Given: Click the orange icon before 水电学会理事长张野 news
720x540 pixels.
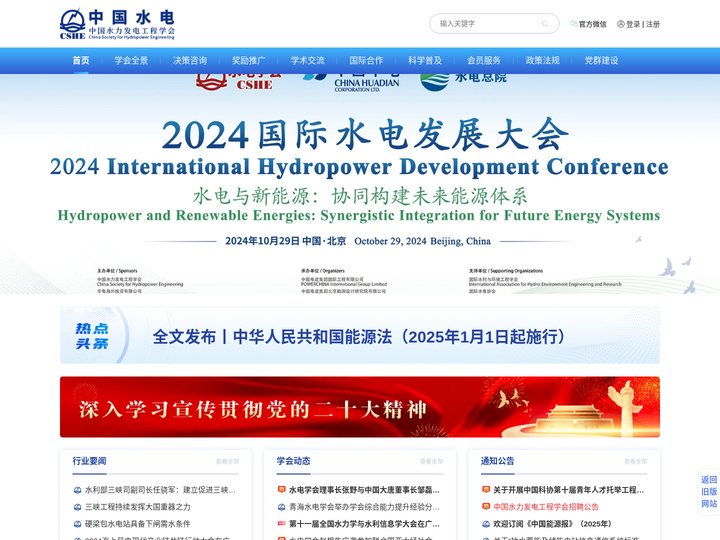Looking at the screenshot, I should tap(281, 490).
